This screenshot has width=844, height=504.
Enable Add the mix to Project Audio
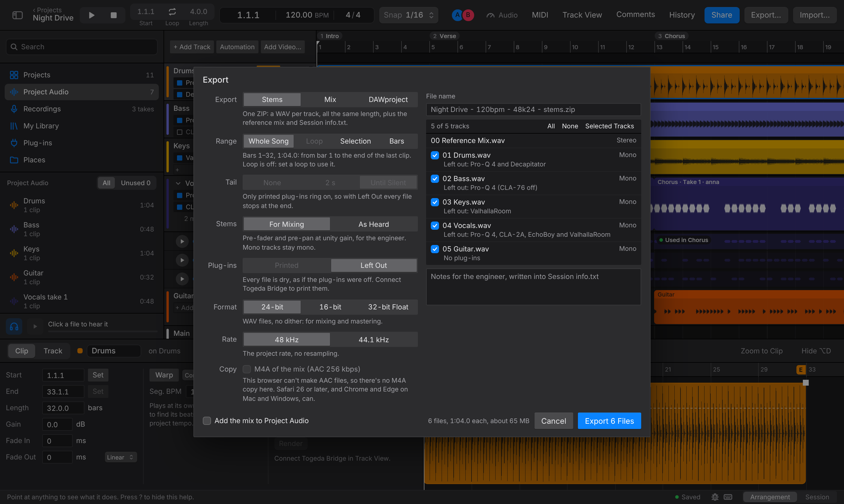tap(207, 421)
